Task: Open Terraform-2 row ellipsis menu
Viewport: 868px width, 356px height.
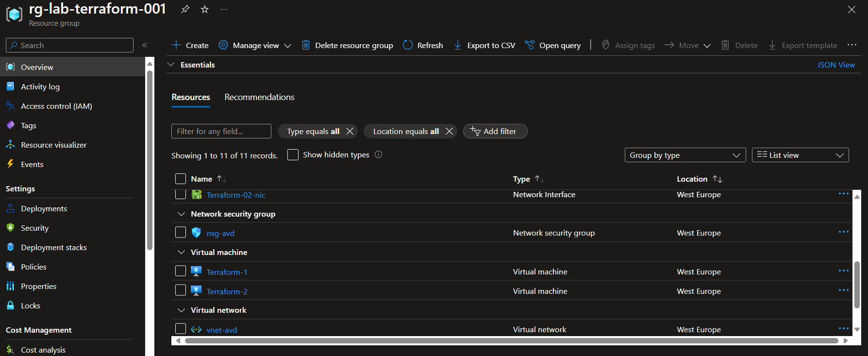Action: 844,290
